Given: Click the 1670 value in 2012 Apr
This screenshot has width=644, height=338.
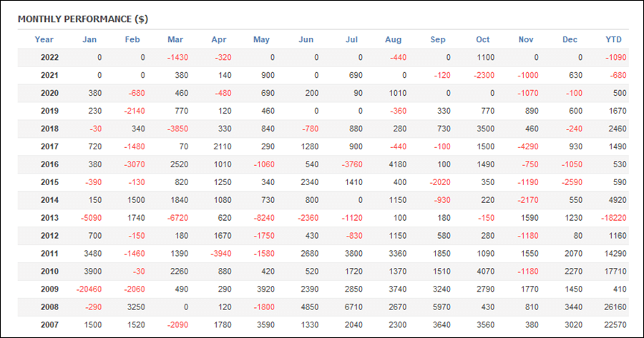Looking at the screenshot, I should [x=223, y=236].
